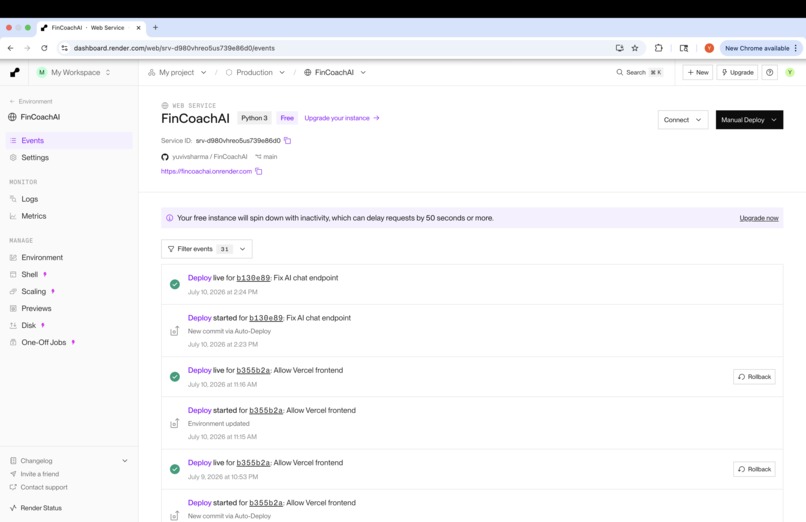Select FinCoachAI service in sidebar
Screen dimensions: 806x522
(34, 117)
